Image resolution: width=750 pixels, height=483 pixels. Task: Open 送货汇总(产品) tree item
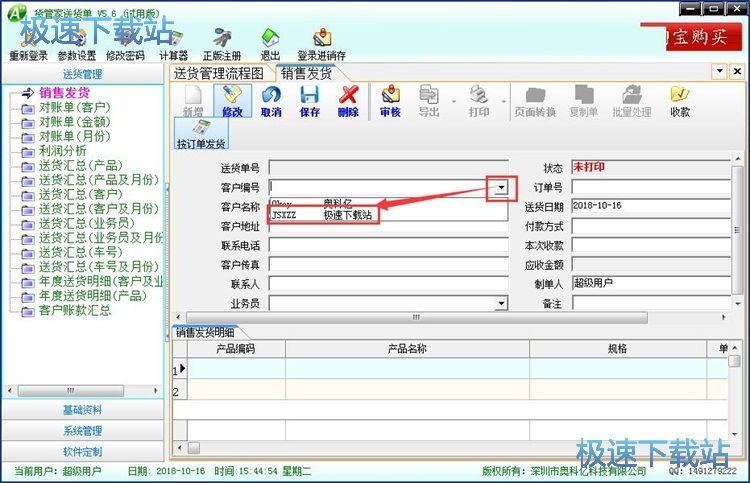coord(81,165)
